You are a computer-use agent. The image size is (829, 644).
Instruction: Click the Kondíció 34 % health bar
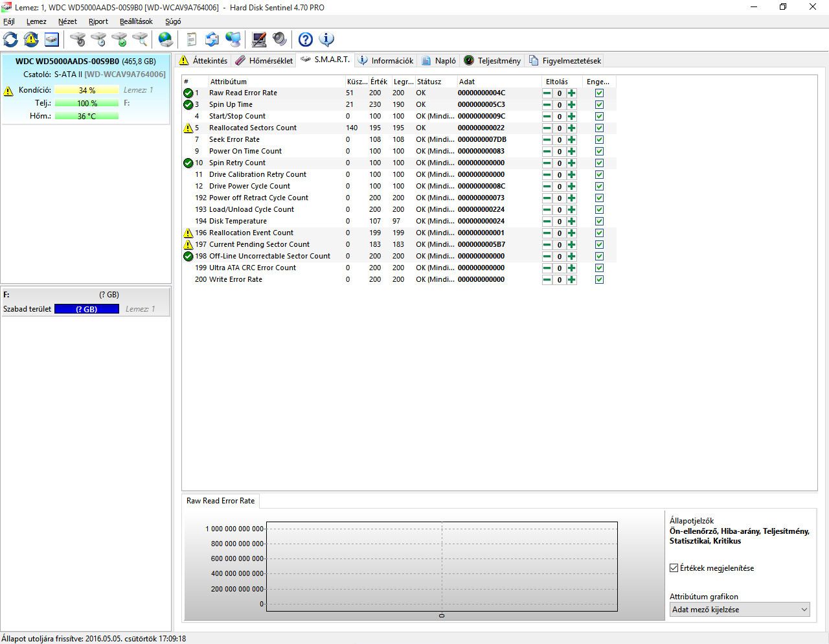point(87,91)
